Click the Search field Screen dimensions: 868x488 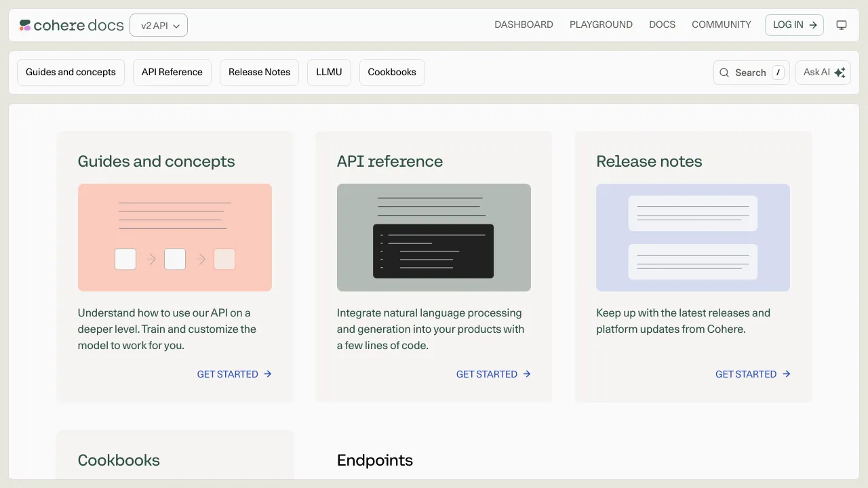[x=751, y=73]
